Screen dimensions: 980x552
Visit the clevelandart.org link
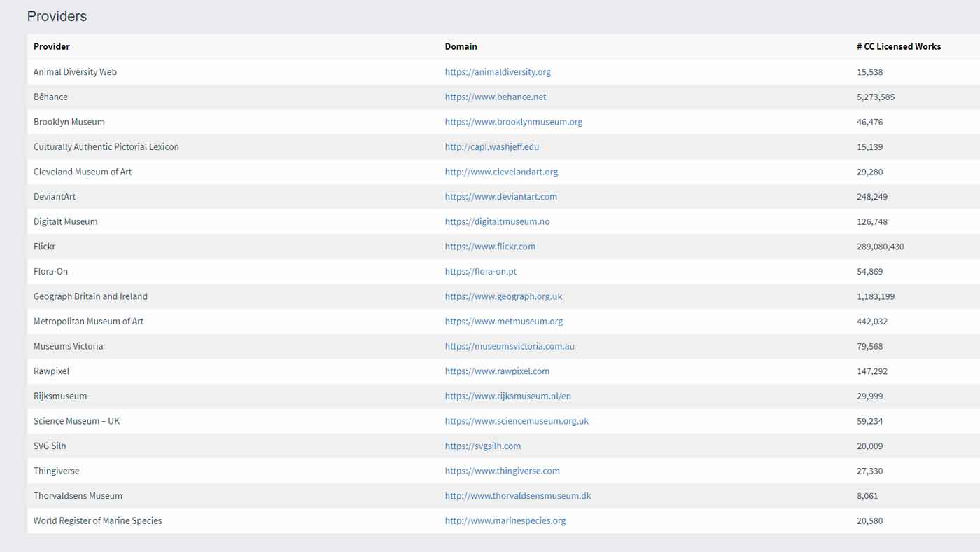coord(501,172)
